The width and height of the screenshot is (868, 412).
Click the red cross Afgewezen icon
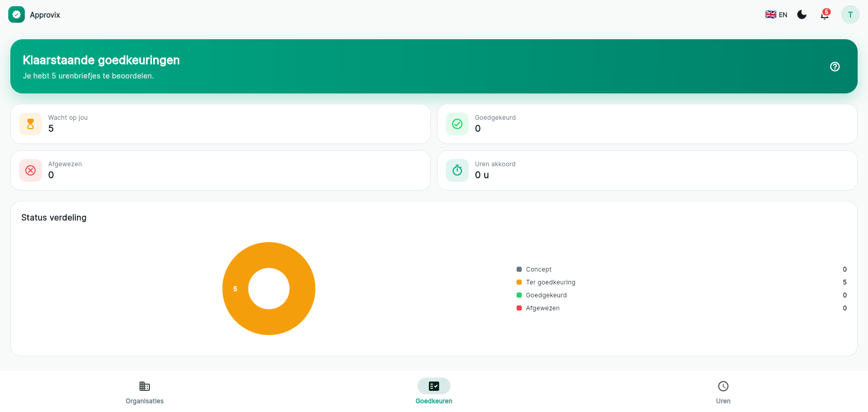[x=30, y=170]
